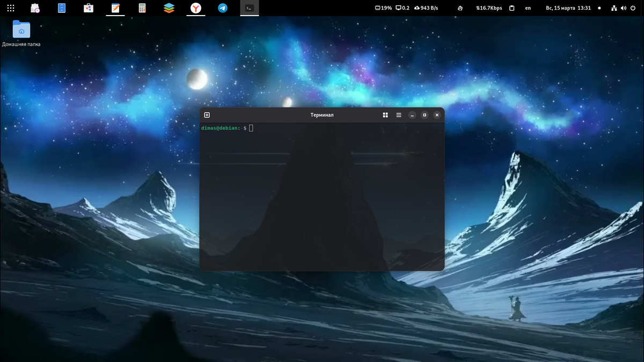The image size is (644, 362).
Task: Open the round extension icon in the top bar
Action: [460, 8]
